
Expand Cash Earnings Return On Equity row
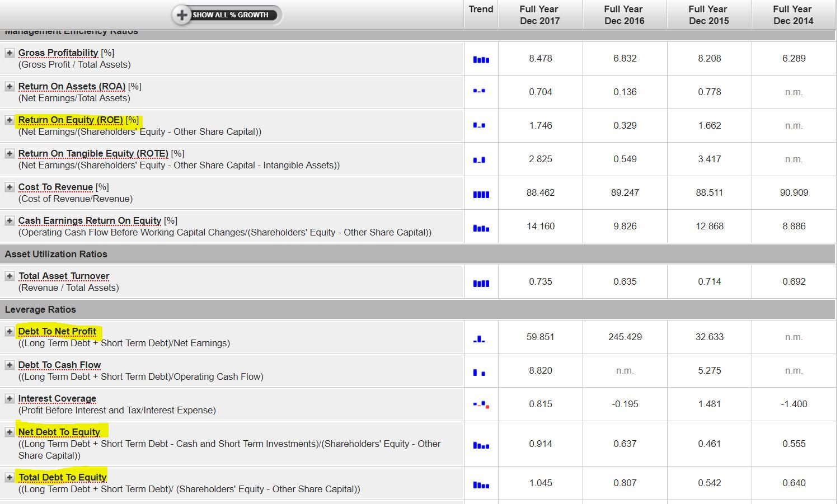[x=10, y=220]
